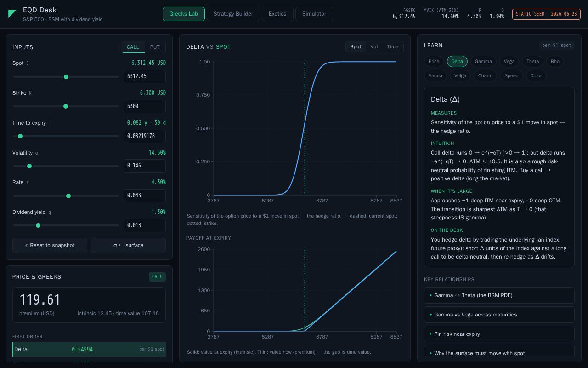
Task: Select the Theta learn chip
Action: point(533,61)
